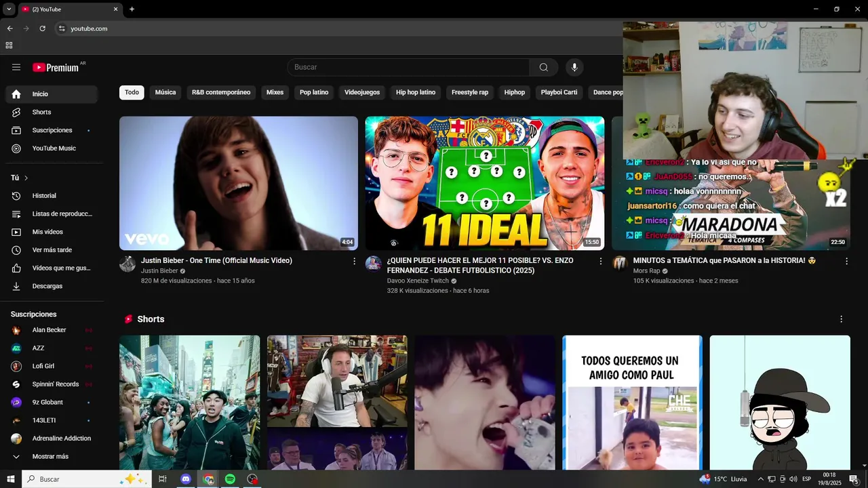The image size is (868, 488).
Task: Open the 11 IDEAL video thumbnail
Action: tap(485, 183)
